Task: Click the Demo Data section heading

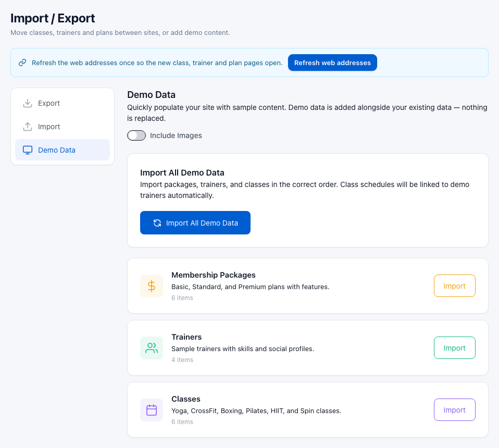Action: [x=151, y=95]
